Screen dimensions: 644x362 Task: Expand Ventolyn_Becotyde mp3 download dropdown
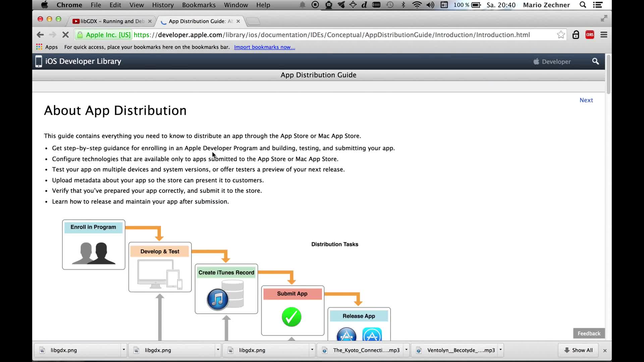pyautogui.click(x=500, y=350)
